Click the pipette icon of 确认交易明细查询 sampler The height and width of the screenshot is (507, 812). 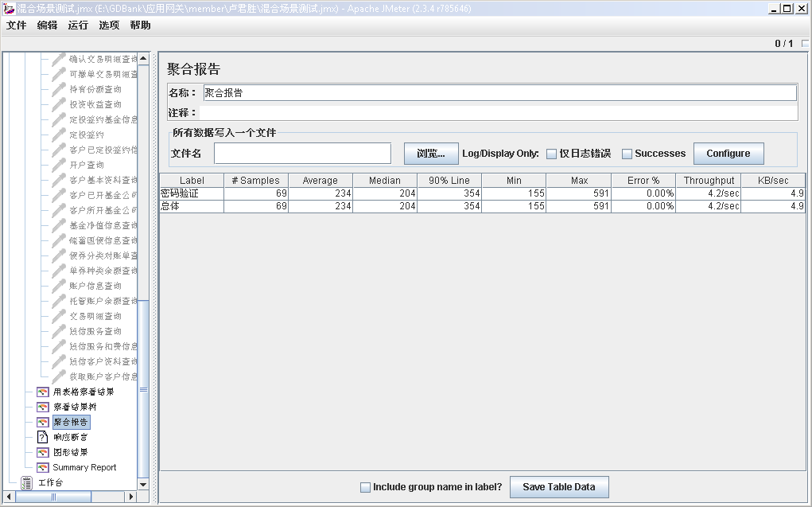59,59
